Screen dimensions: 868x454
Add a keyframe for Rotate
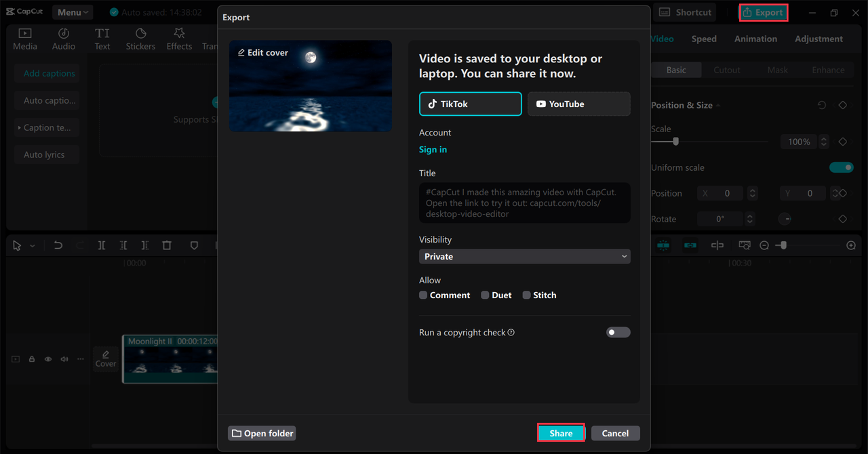(843, 219)
